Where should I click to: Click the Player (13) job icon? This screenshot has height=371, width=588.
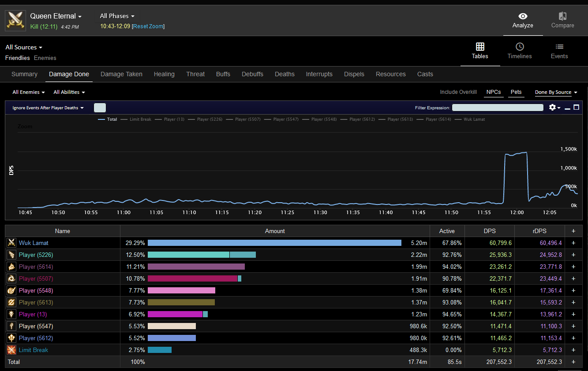pos(11,314)
